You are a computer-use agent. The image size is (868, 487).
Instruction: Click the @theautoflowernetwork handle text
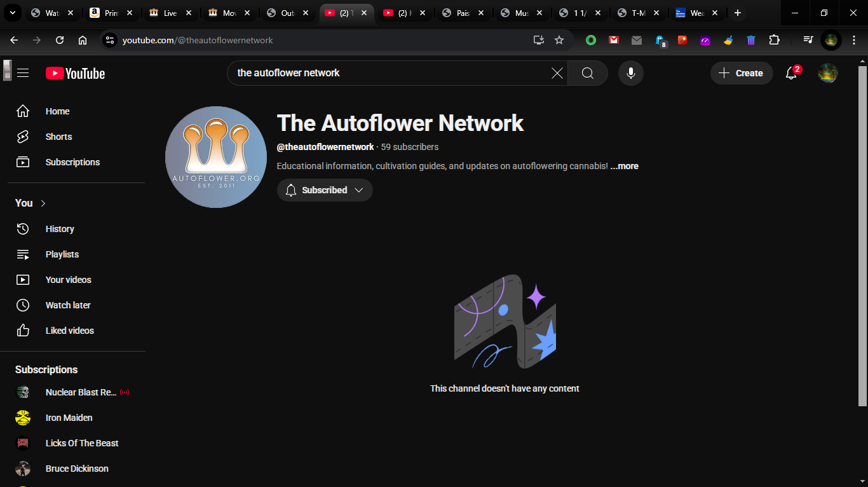point(325,147)
